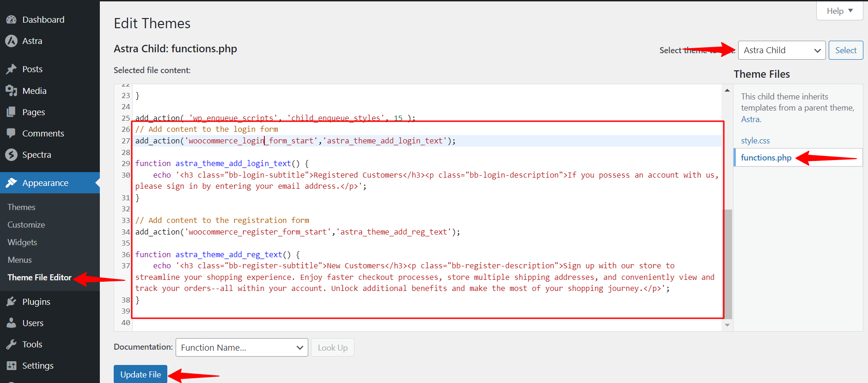Image resolution: width=868 pixels, height=383 pixels.
Task: Click the Plugins plug icon
Action: pyautogui.click(x=11, y=302)
